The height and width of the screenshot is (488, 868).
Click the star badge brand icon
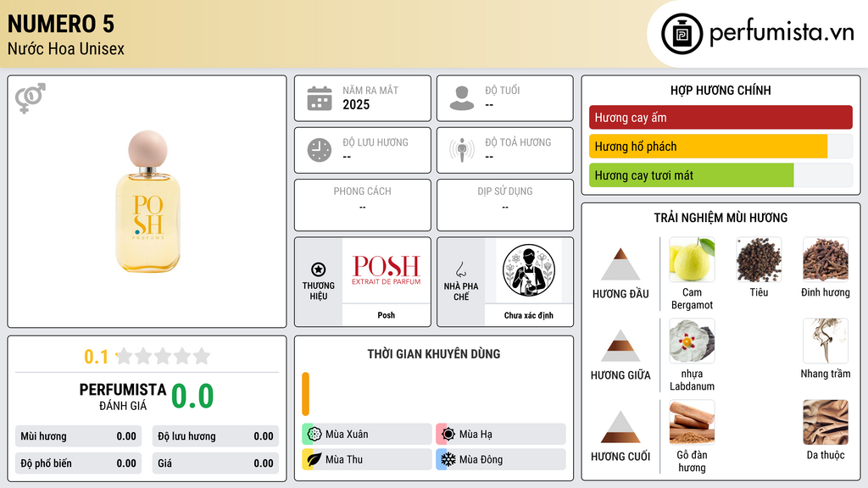pyautogui.click(x=319, y=269)
